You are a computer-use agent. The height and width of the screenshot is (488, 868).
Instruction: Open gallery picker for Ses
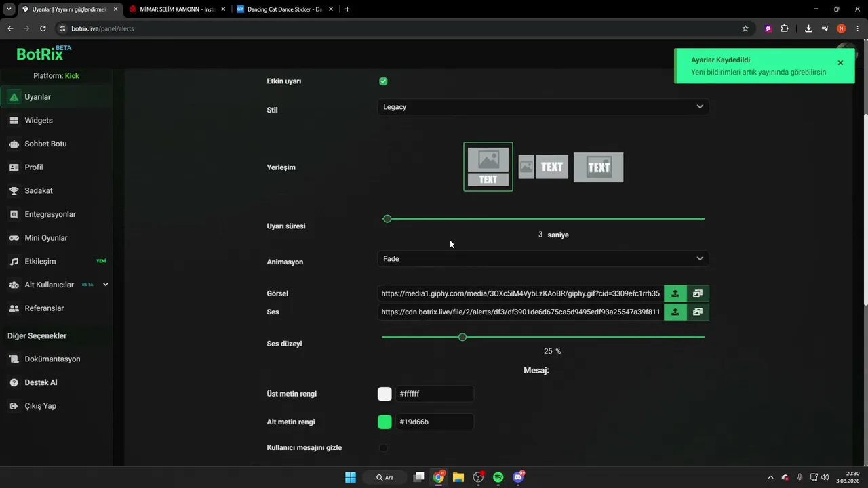698,312
